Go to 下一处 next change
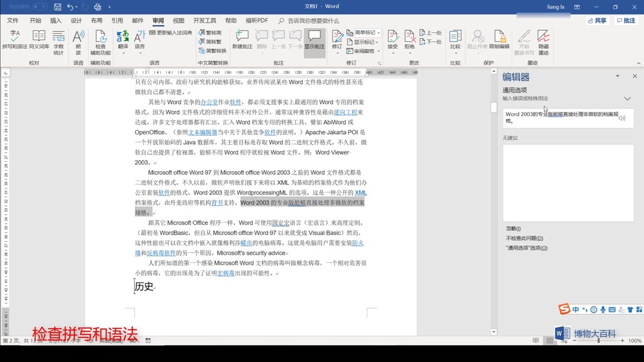Screen dimensions: 644x362 point(430,42)
